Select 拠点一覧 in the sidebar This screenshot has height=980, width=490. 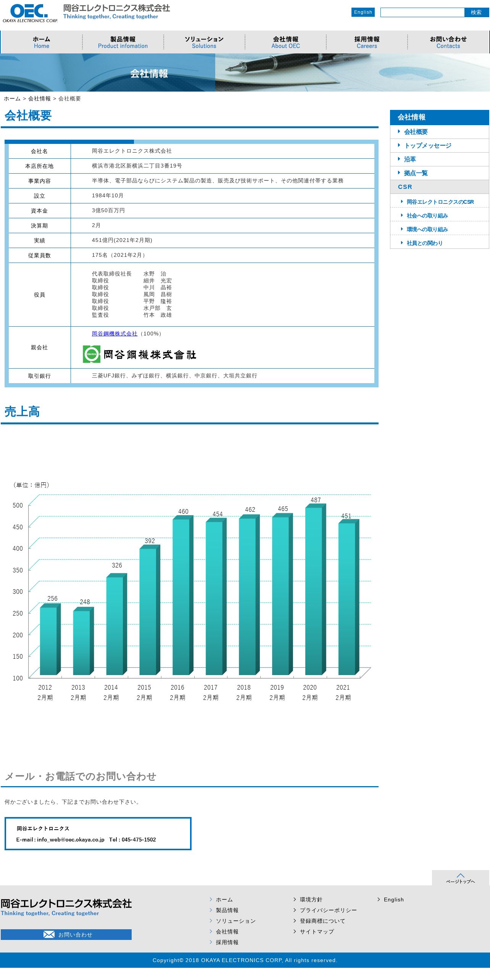pos(440,173)
